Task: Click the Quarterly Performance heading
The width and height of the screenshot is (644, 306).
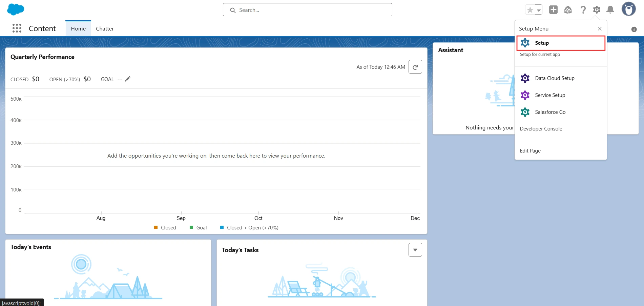Action: point(42,57)
